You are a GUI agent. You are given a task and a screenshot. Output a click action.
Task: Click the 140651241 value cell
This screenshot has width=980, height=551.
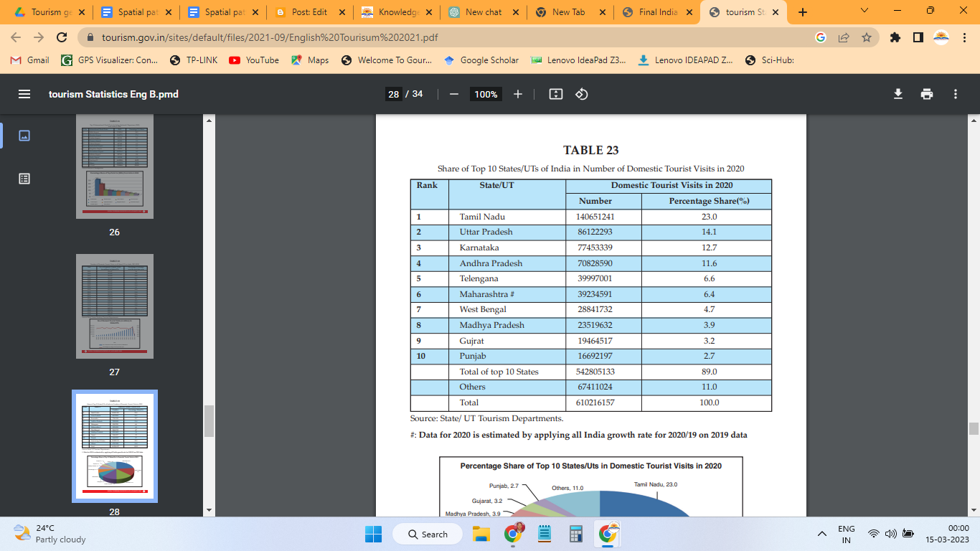click(603, 217)
